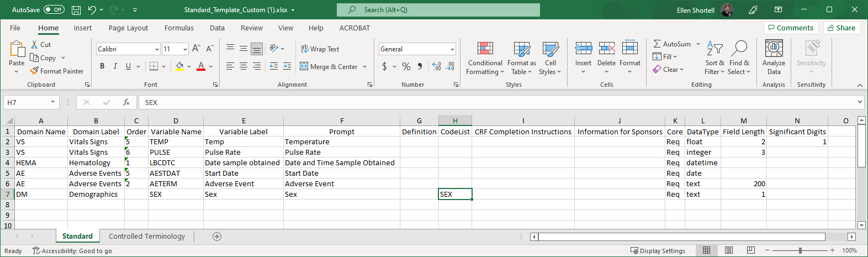Decrease font size with the smaller A icon
This screenshot has height=257, width=868.
pos(210,49)
